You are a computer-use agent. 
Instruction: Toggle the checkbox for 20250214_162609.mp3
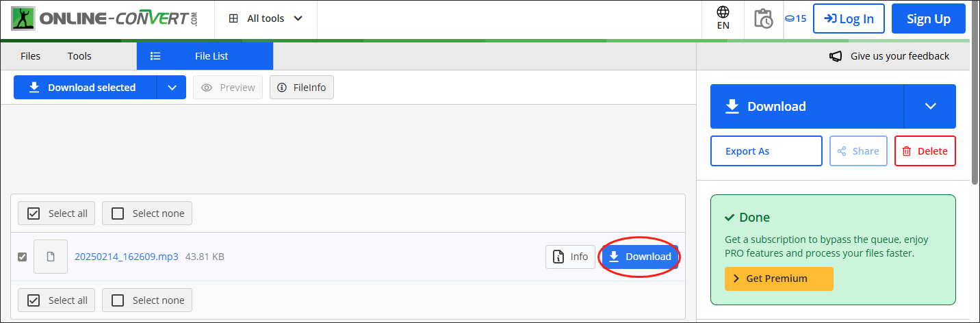pyautogui.click(x=23, y=257)
